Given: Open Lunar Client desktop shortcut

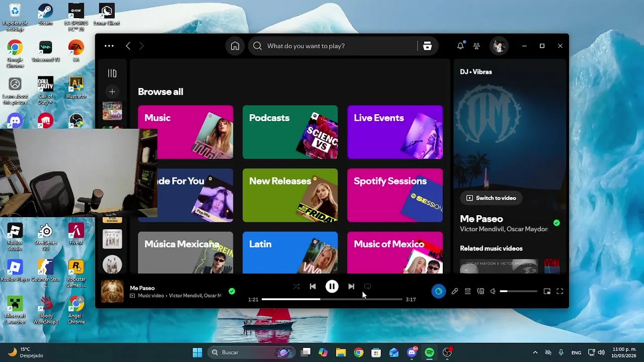Looking at the screenshot, I should point(107,15).
